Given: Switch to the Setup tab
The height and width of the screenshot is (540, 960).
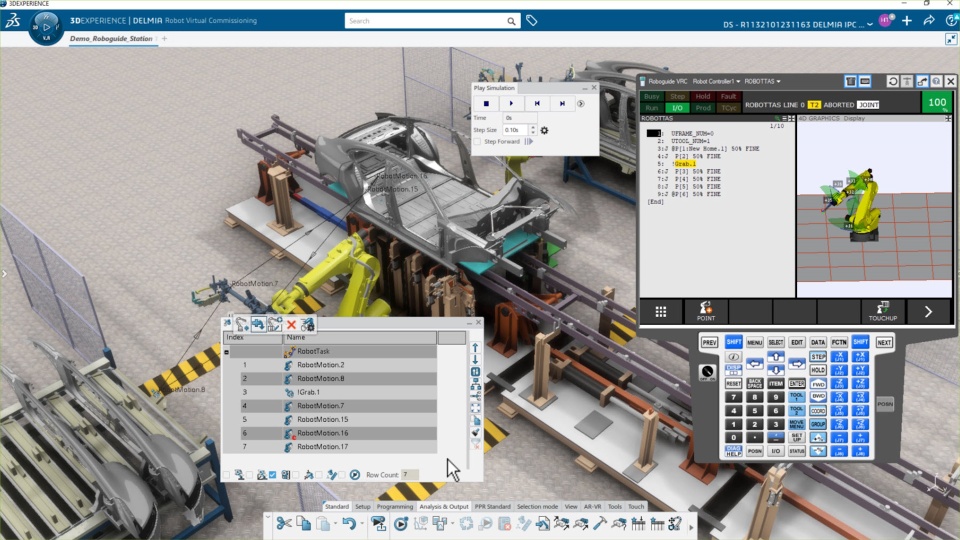Looking at the screenshot, I should 362,506.
